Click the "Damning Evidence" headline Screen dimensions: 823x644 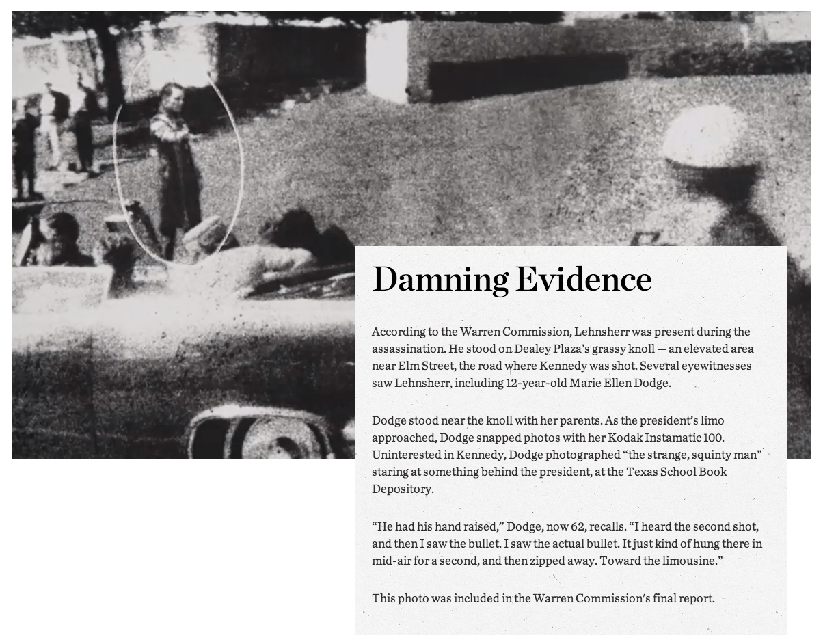pyautogui.click(x=511, y=280)
